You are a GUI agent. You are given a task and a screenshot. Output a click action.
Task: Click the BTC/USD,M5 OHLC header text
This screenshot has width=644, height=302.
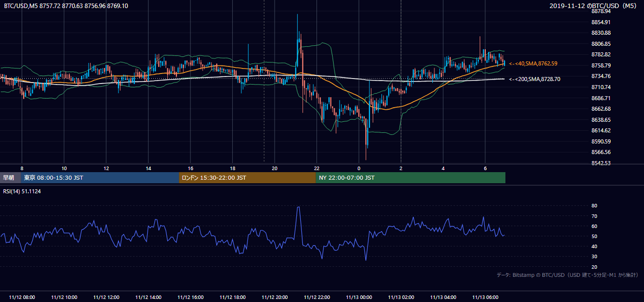coord(66,6)
